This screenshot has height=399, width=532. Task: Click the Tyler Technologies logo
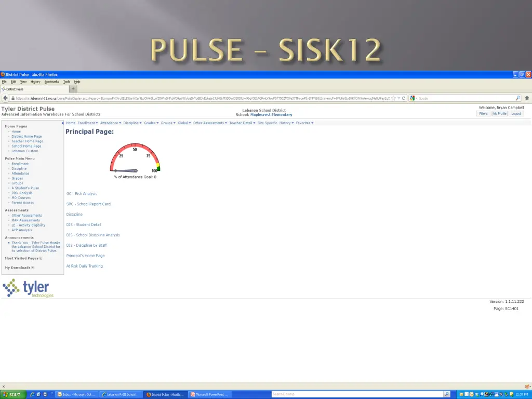tap(28, 288)
